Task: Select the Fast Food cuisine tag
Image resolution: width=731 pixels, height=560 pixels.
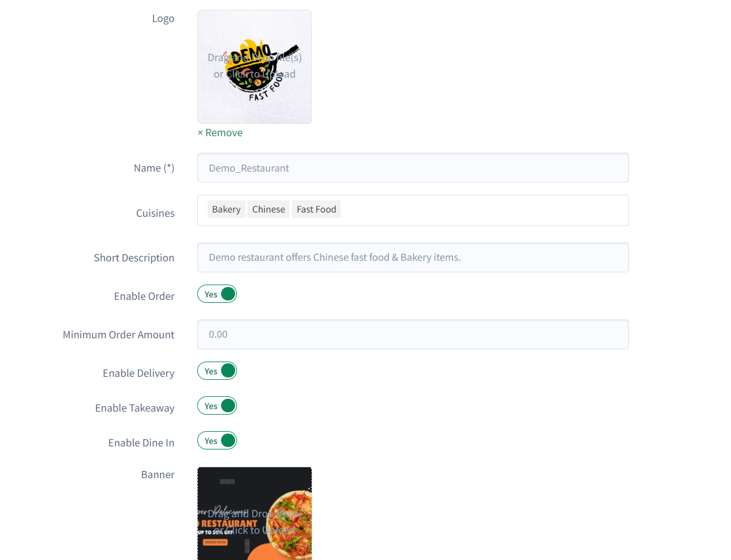Action: pos(316,209)
